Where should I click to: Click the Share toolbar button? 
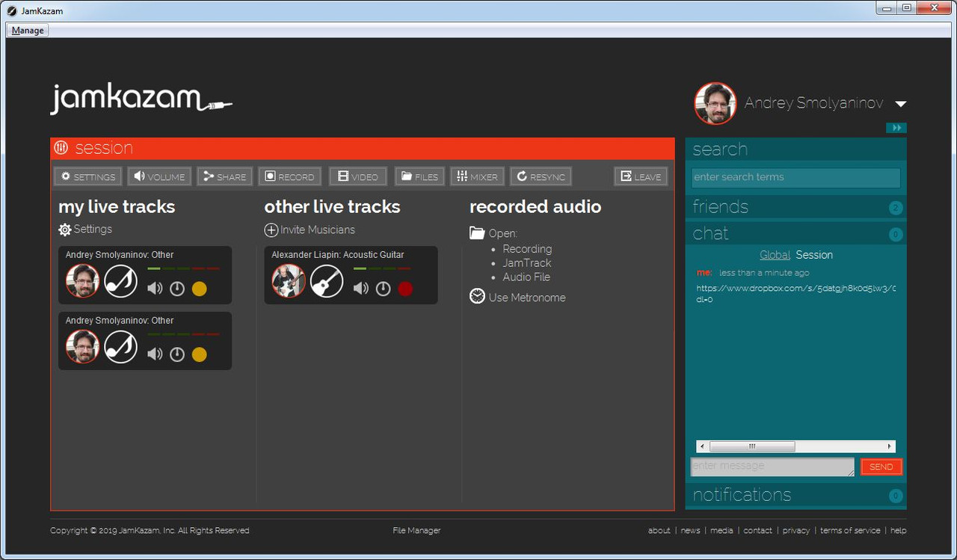225,176
